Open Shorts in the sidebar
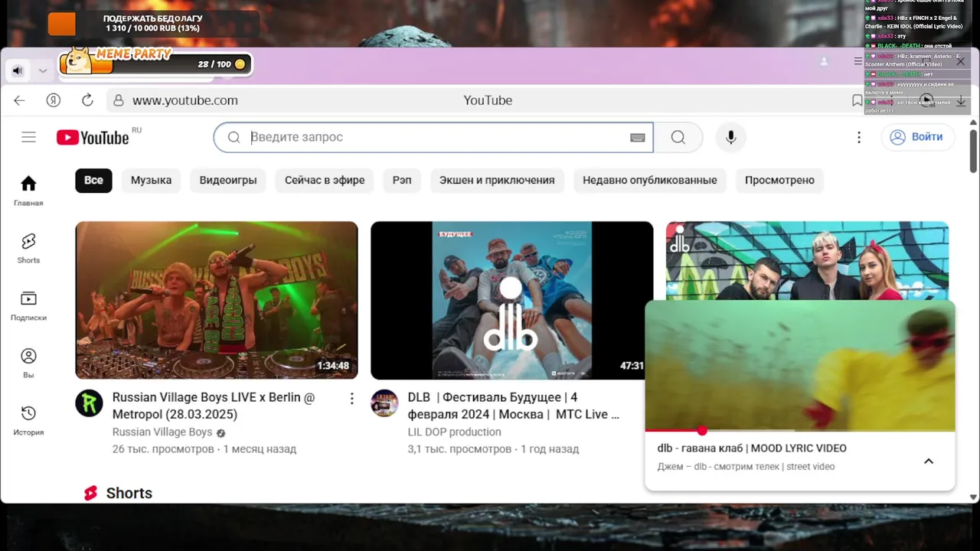Viewport: 980px width, 551px height. tap(28, 248)
